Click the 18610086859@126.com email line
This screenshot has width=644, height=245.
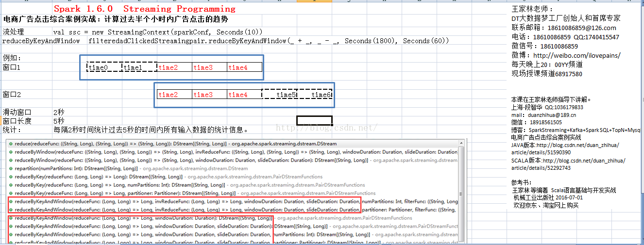(x=564, y=28)
